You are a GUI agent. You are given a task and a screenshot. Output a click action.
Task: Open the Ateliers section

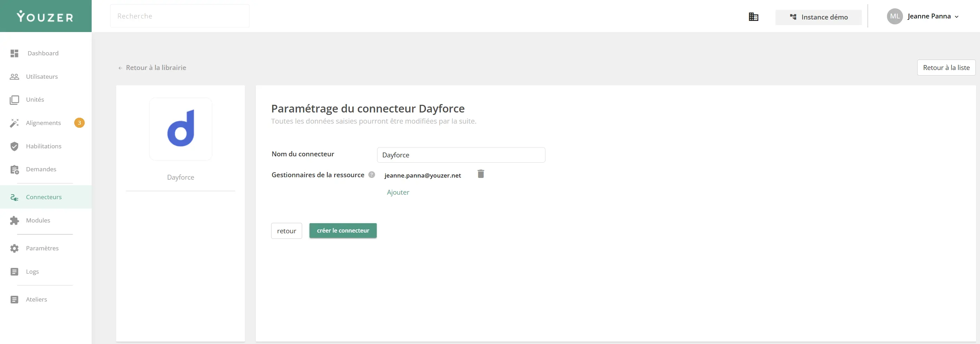(36, 299)
